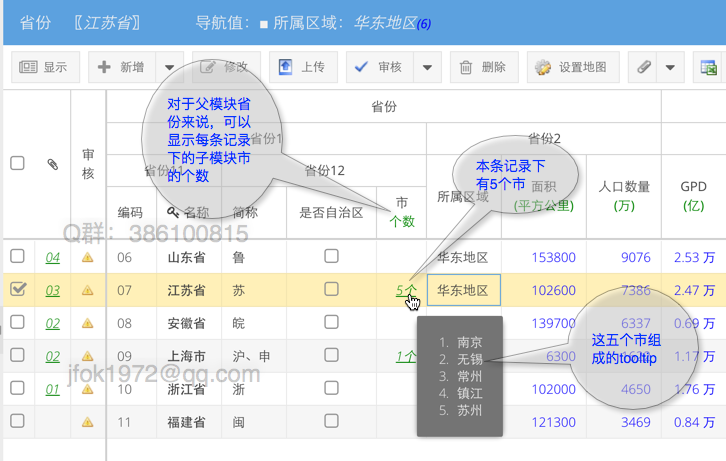Click the 显示 (display) toolbar button

[44, 68]
